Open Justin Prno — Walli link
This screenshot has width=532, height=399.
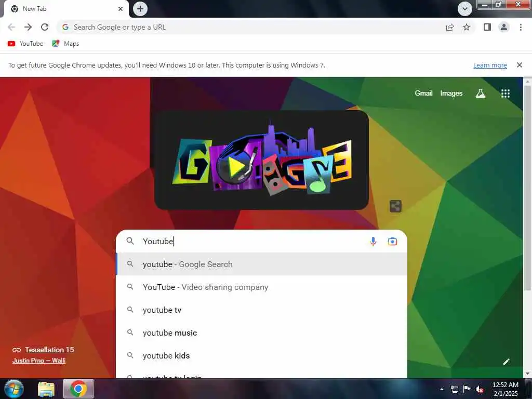pyautogui.click(x=39, y=361)
